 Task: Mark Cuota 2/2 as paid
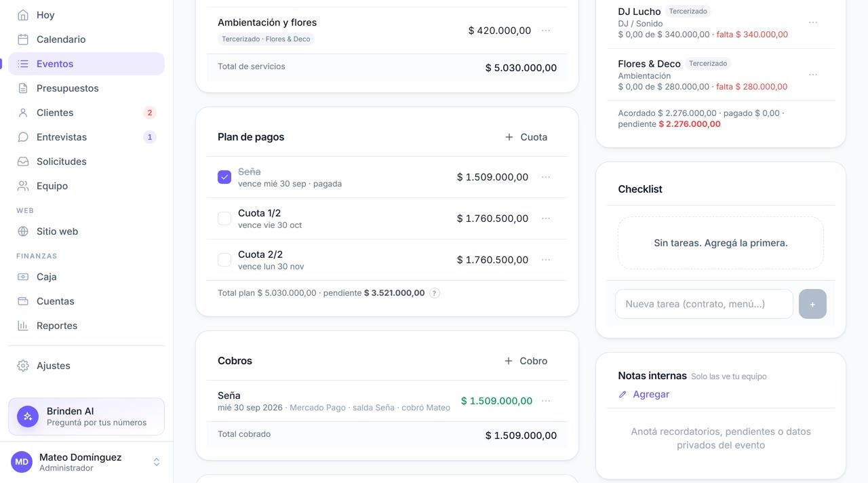pos(224,260)
